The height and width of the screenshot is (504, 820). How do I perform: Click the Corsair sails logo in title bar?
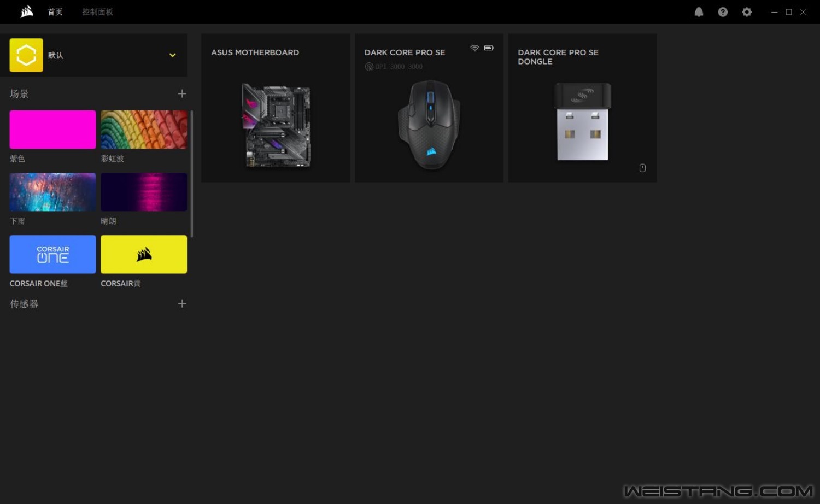coord(27,11)
